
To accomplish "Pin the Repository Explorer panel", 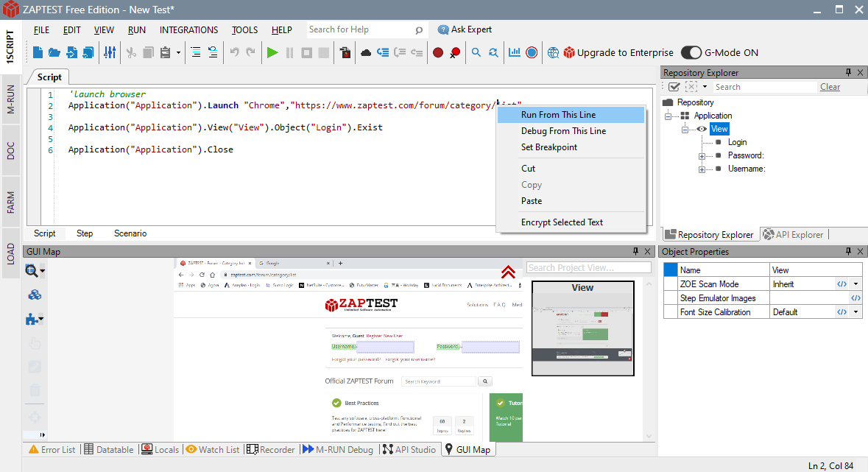I will [848, 73].
